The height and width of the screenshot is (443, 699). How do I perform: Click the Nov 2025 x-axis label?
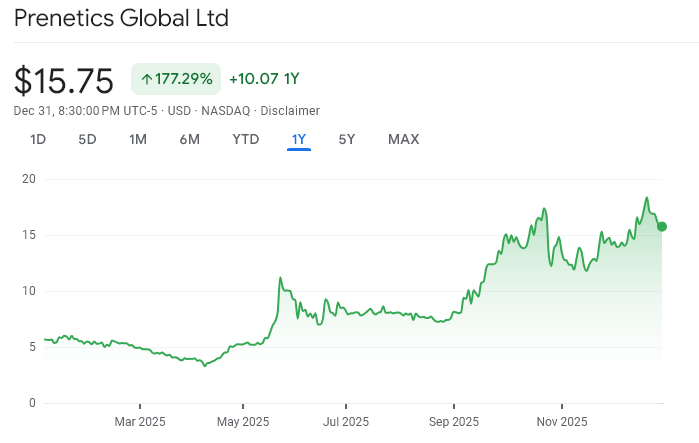(560, 422)
